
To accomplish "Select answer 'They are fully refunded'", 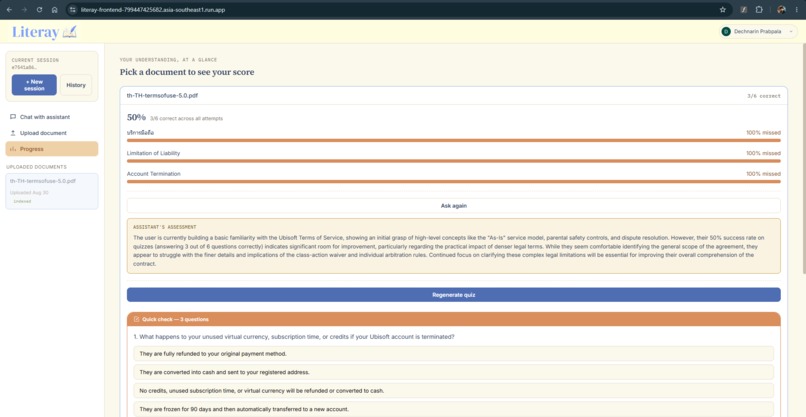I will pos(453,354).
